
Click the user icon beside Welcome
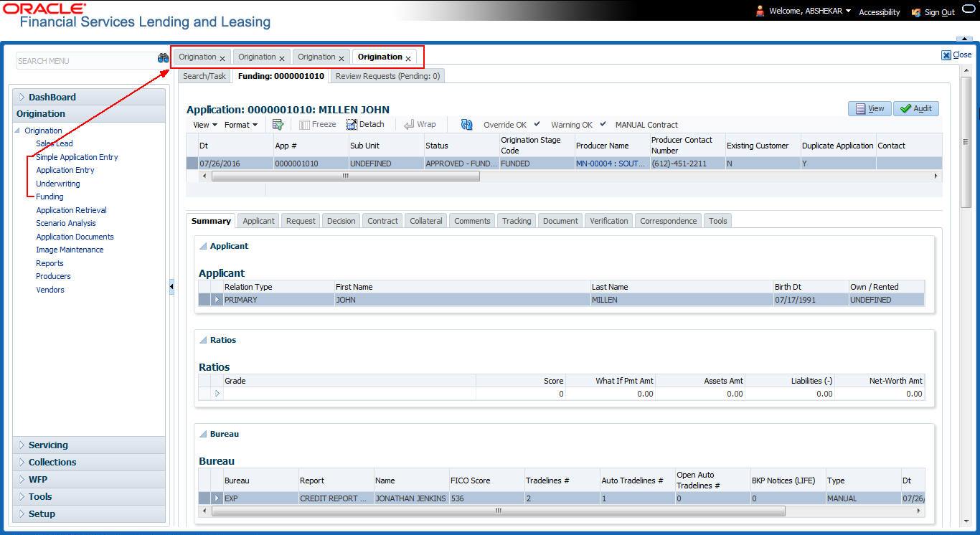coord(760,11)
